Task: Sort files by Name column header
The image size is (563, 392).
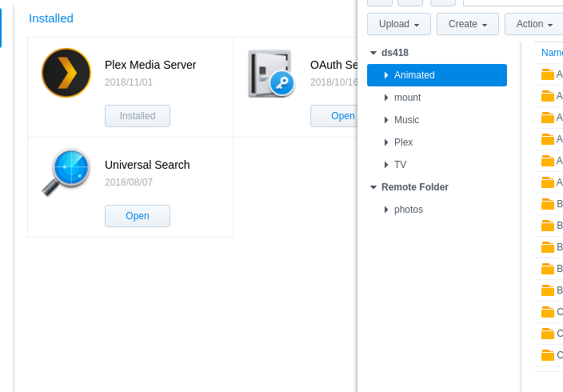Action: point(552,53)
